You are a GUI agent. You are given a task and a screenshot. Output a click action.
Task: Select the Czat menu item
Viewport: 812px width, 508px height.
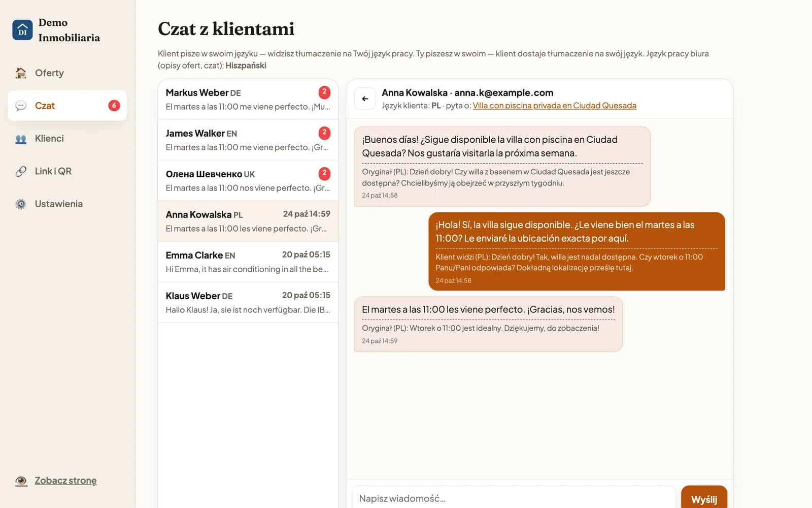[x=67, y=106]
